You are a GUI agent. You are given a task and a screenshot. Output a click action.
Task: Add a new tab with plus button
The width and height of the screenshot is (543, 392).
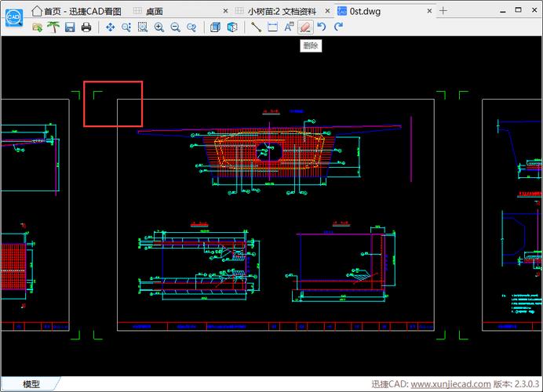point(443,11)
